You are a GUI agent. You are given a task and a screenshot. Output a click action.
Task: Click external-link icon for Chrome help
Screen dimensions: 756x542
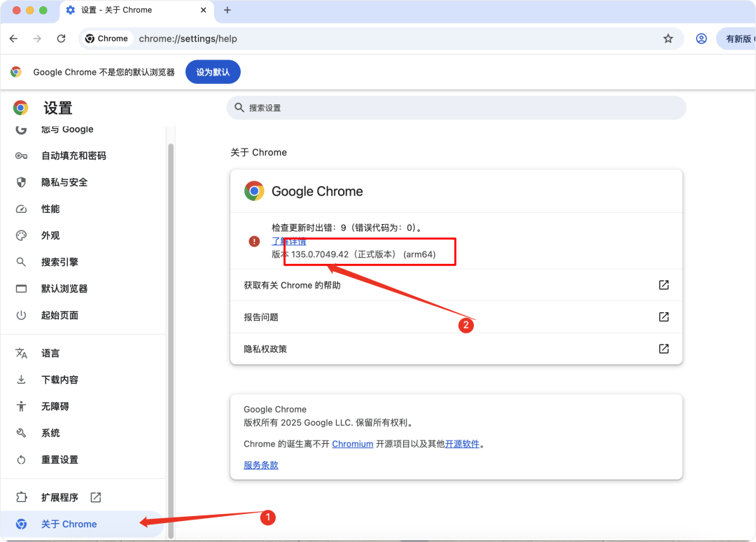coord(664,285)
